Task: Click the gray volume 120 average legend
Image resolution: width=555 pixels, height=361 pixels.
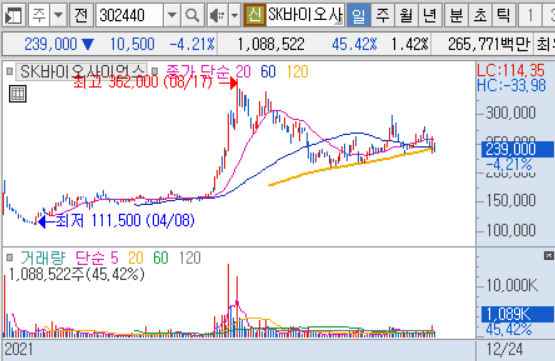Action: tap(190, 258)
